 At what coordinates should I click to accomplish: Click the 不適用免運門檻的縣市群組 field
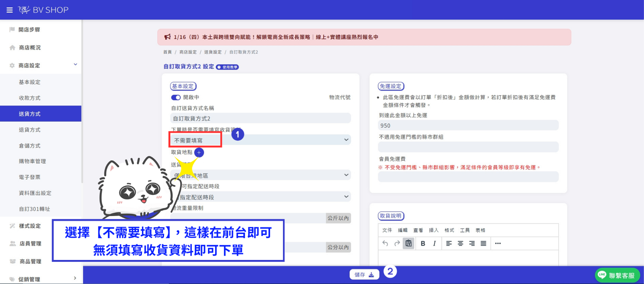coord(468,147)
